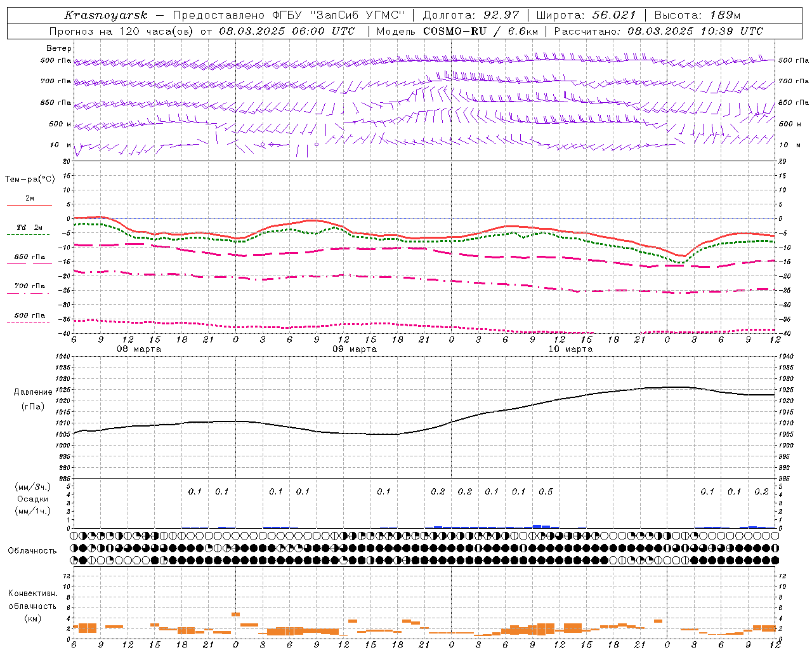Click the 'Давление' pressure panel label
This screenshot has width=812, height=650.
click(33, 392)
